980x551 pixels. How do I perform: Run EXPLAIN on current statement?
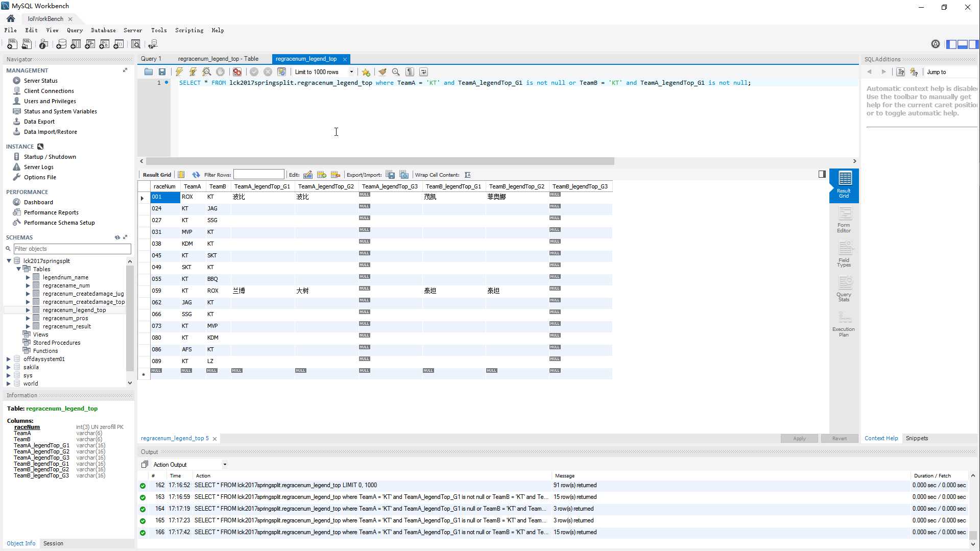(207, 72)
